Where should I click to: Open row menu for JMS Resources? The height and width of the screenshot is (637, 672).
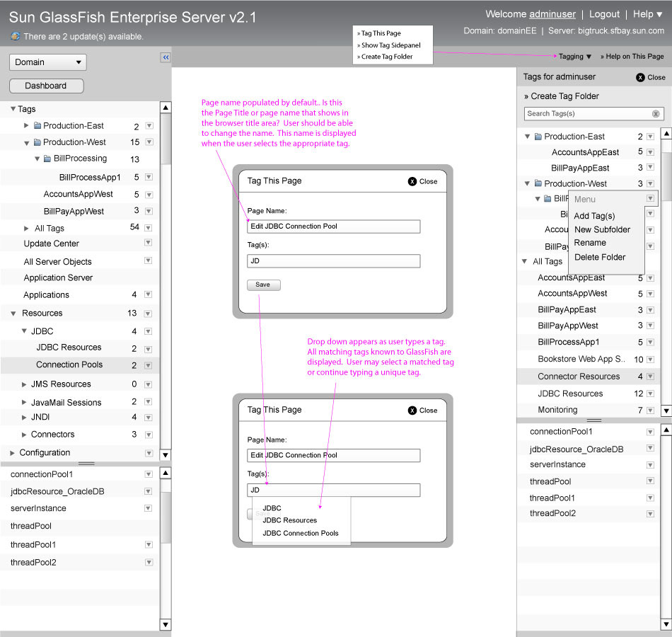pyautogui.click(x=149, y=384)
